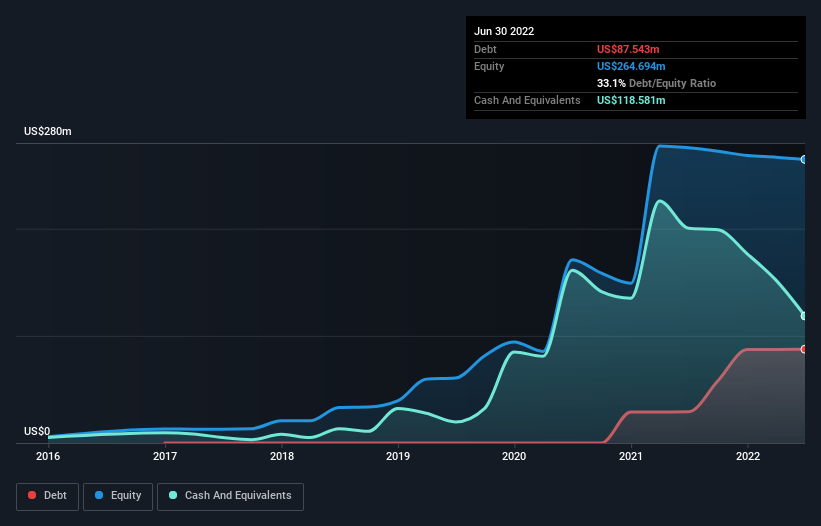
Task: Click the US$264.694m equity value
Action: (631, 66)
